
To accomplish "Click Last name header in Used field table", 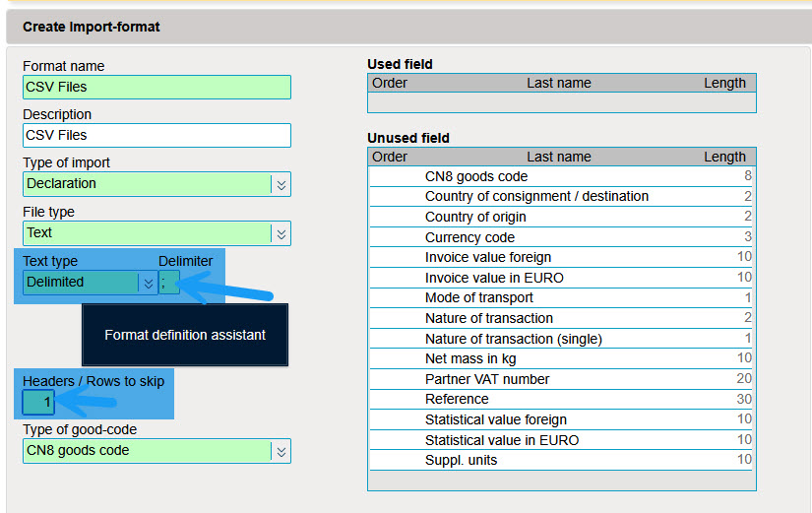I will click(559, 83).
